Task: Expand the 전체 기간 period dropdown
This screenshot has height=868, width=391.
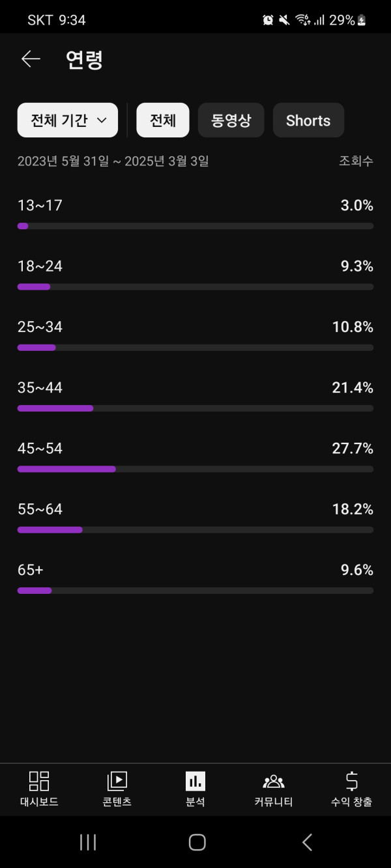Action: 68,120
